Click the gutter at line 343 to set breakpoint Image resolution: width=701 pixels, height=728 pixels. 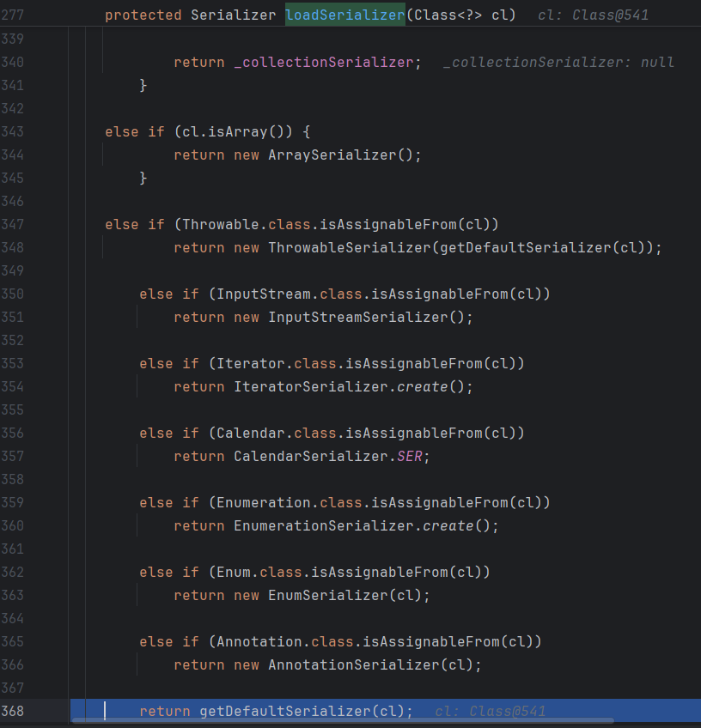(x=43, y=131)
